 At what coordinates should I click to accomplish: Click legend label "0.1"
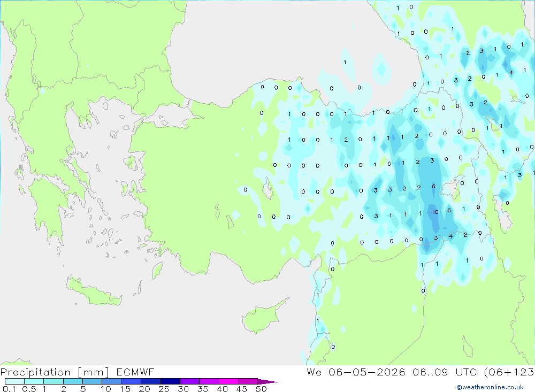click(x=9, y=389)
